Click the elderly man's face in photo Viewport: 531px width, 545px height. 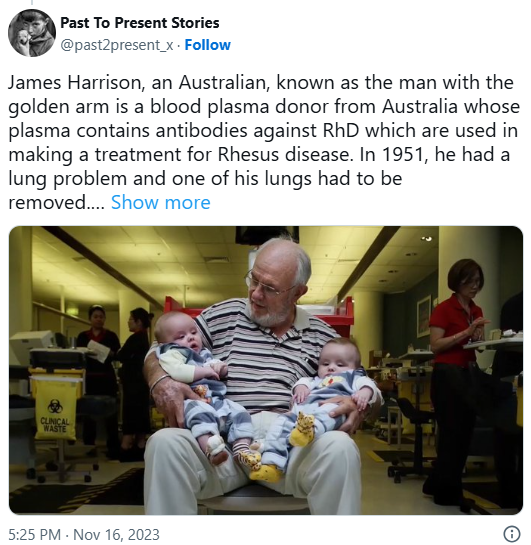(269, 287)
